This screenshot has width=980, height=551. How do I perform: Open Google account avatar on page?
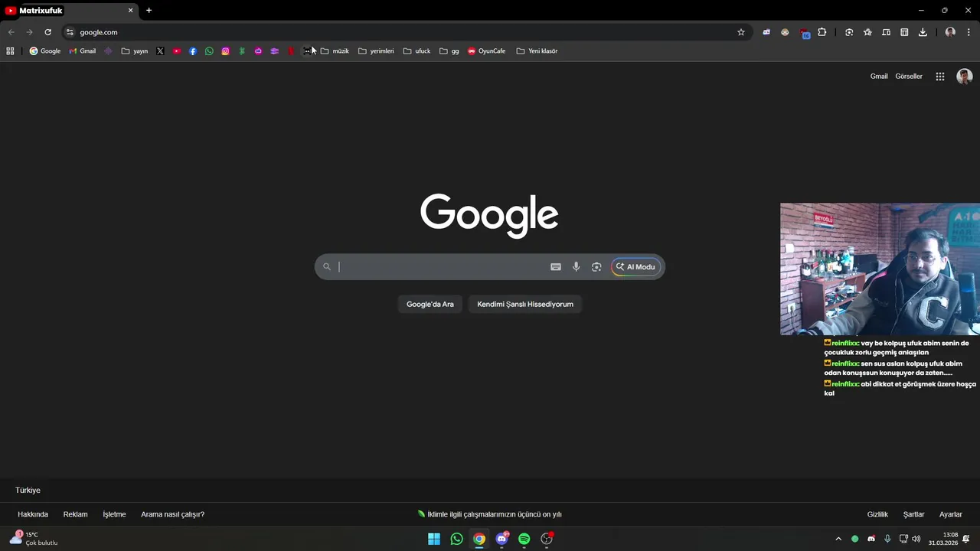coord(965,77)
